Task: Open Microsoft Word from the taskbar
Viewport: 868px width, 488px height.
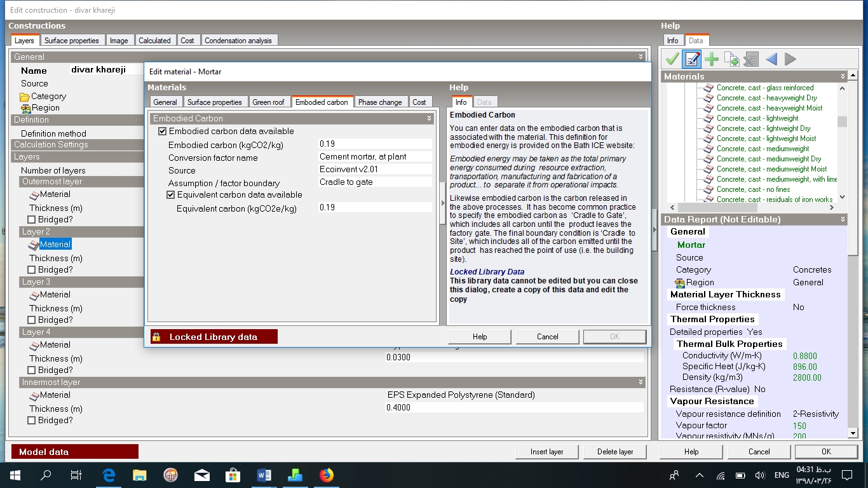Action: (264, 475)
